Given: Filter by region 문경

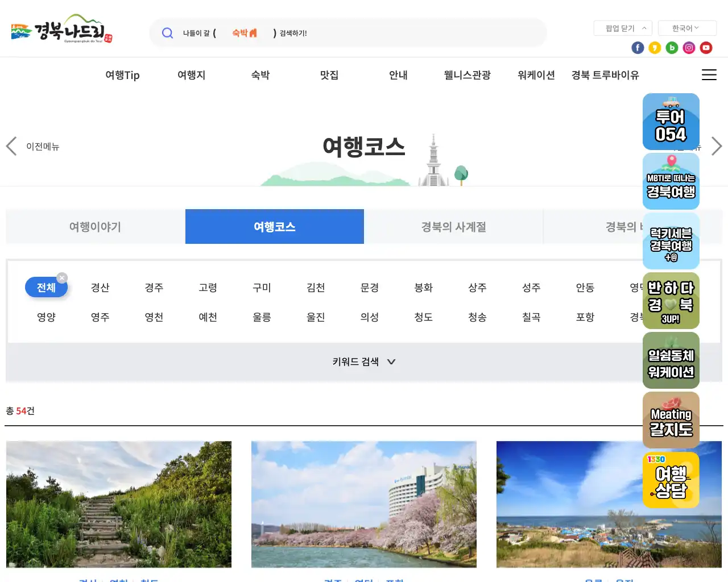Looking at the screenshot, I should tap(370, 288).
